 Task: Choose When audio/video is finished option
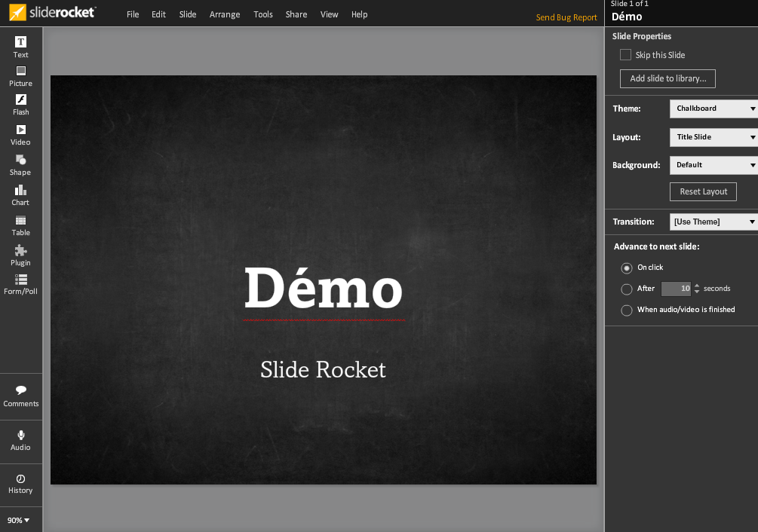click(x=627, y=310)
